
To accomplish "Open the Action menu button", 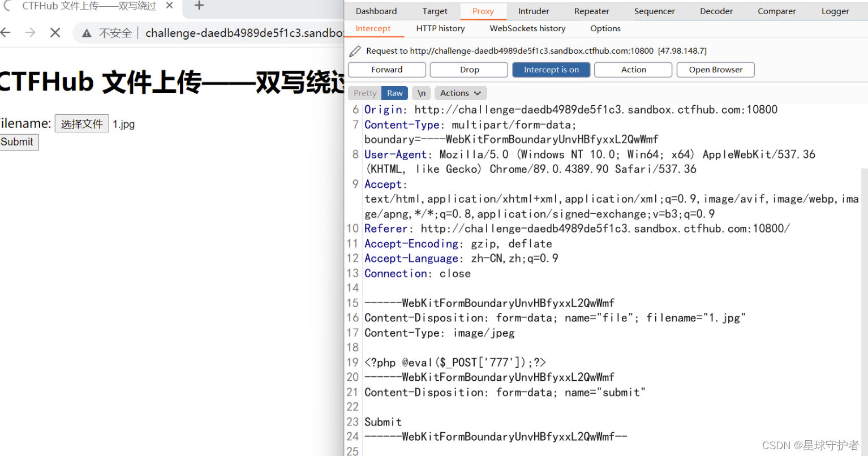I will coord(633,70).
